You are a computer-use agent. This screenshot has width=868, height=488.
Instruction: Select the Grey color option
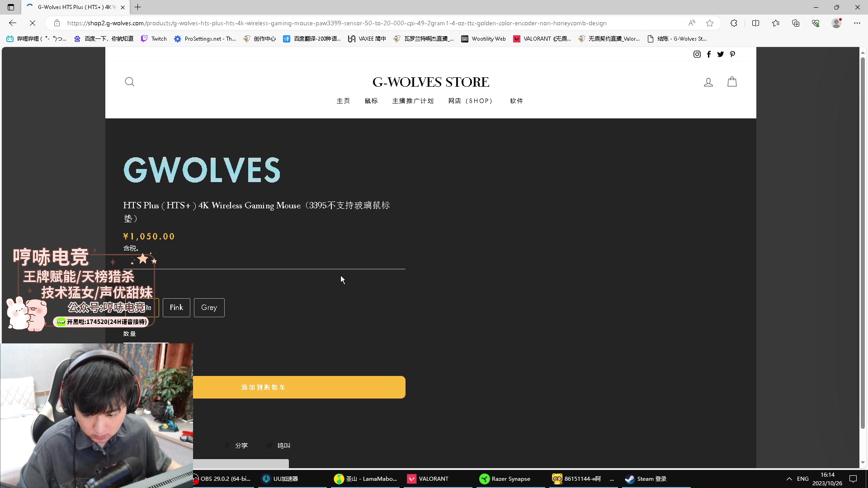(x=209, y=308)
